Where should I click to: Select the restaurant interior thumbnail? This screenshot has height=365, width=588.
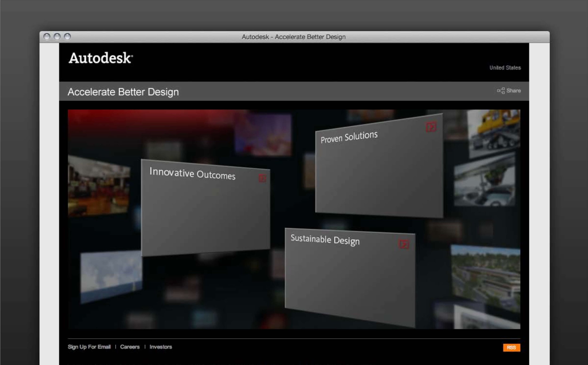(99, 186)
